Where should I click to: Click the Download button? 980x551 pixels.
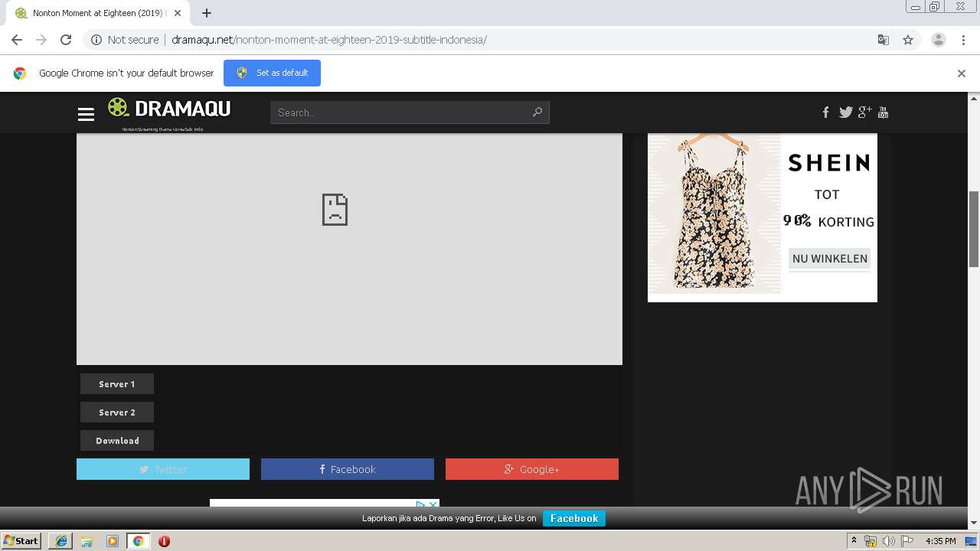tap(117, 441)
